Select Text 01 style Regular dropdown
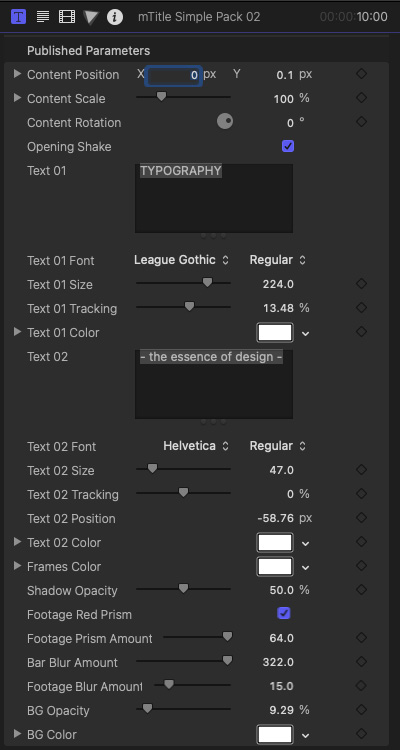The width and height of the screenshot is (400, 750). [278, 260]
